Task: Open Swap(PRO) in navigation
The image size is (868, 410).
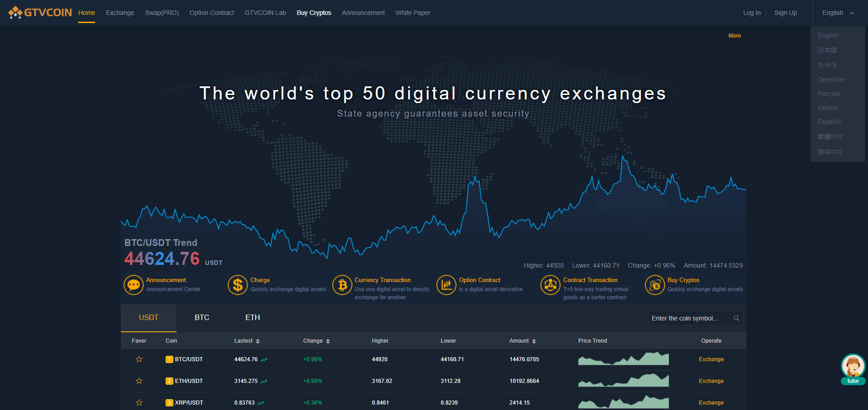Action: click(x=162, y=13)
